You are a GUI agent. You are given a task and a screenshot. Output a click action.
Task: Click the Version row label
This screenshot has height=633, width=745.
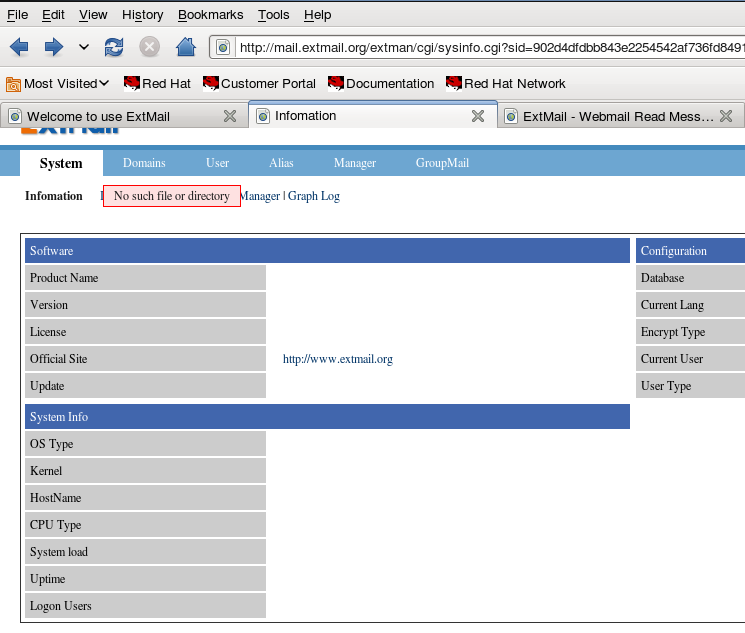pos(145,305)
